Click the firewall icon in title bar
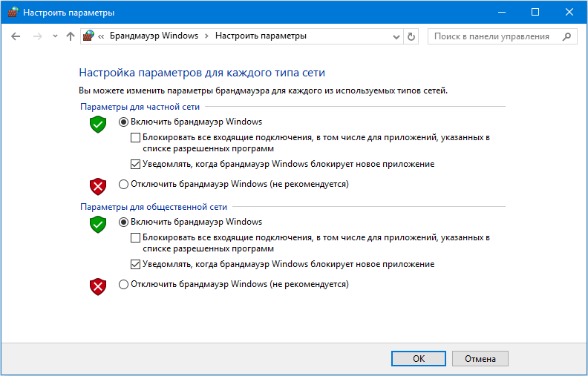Viewport: 588px width, 376px height. pyautogui.click(x=12, y=12)
